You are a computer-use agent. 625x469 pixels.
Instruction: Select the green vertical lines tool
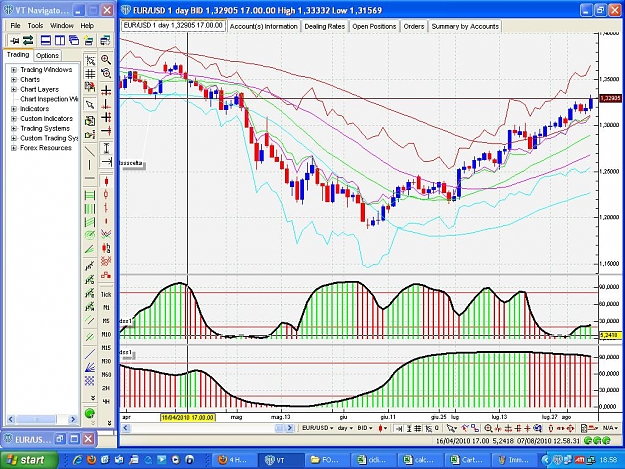[x=90, y=208]
